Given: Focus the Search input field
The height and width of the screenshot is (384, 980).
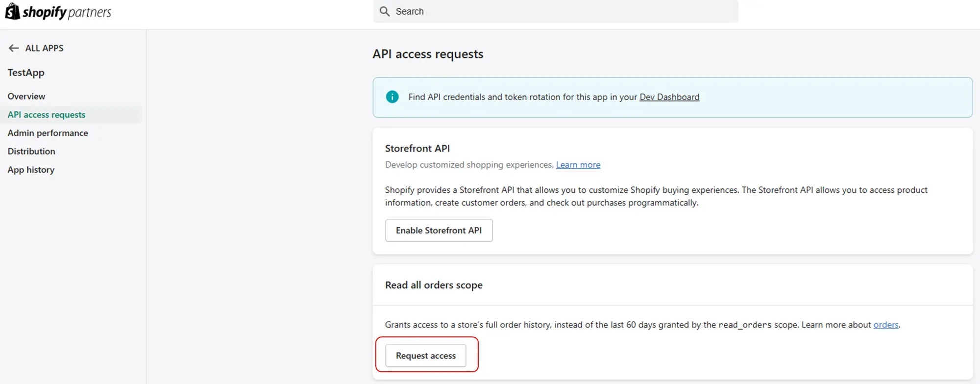Looking at the screenshot, I should [563, 11].
